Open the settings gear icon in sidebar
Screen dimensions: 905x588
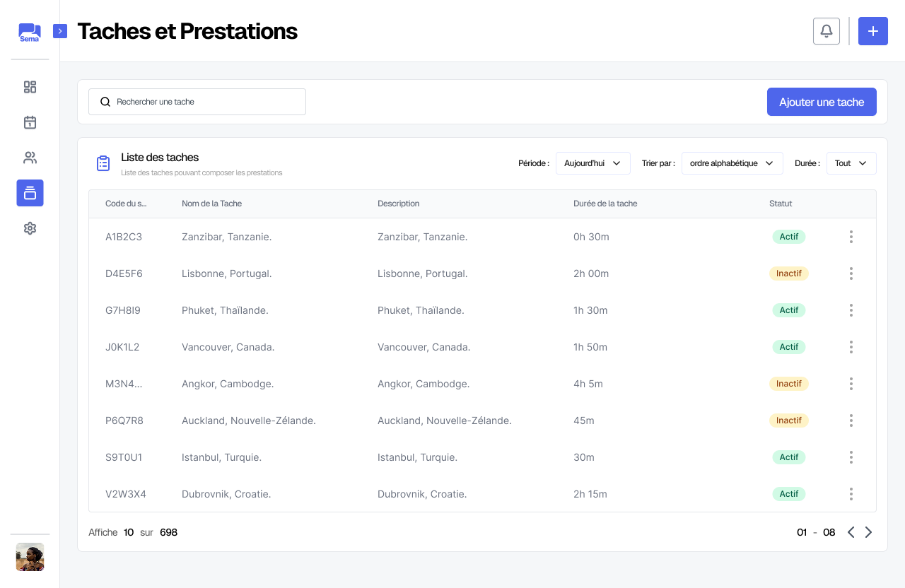coord(30,228)
